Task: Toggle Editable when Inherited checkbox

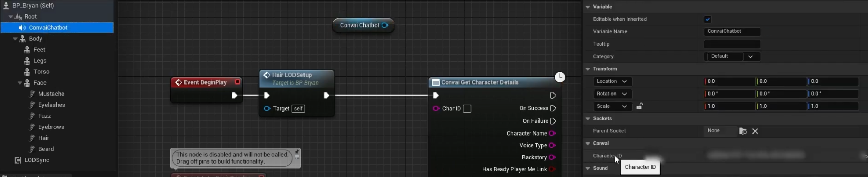Action: 708,19
